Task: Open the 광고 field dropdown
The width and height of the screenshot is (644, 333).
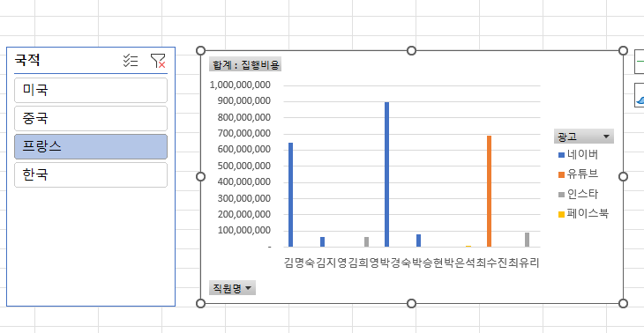Action: coord(584,137)
